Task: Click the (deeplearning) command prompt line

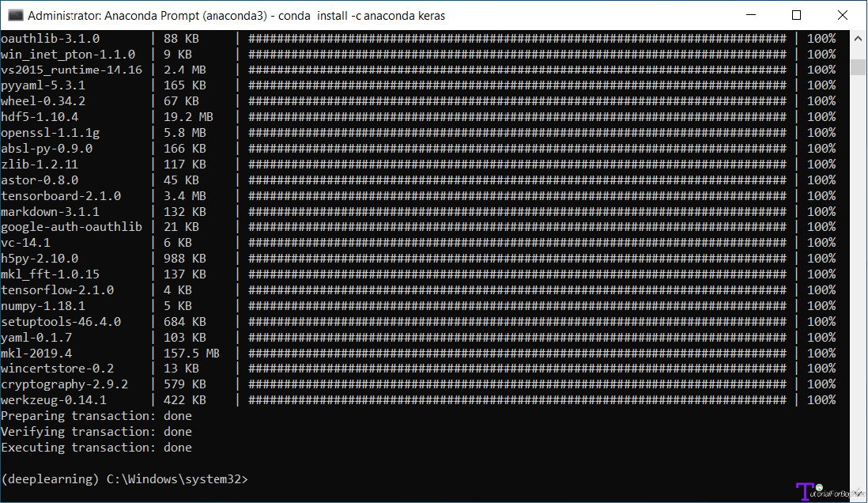Action: [125, 479]
